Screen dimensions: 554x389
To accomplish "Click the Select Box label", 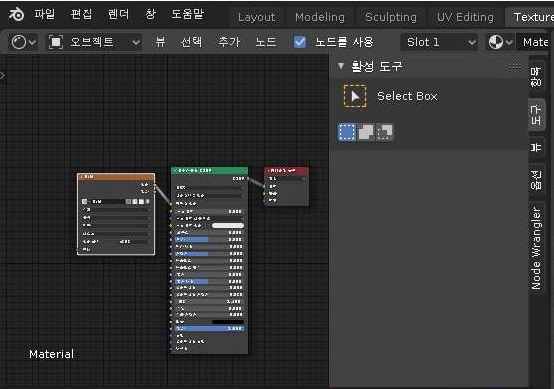I will 407,96.
